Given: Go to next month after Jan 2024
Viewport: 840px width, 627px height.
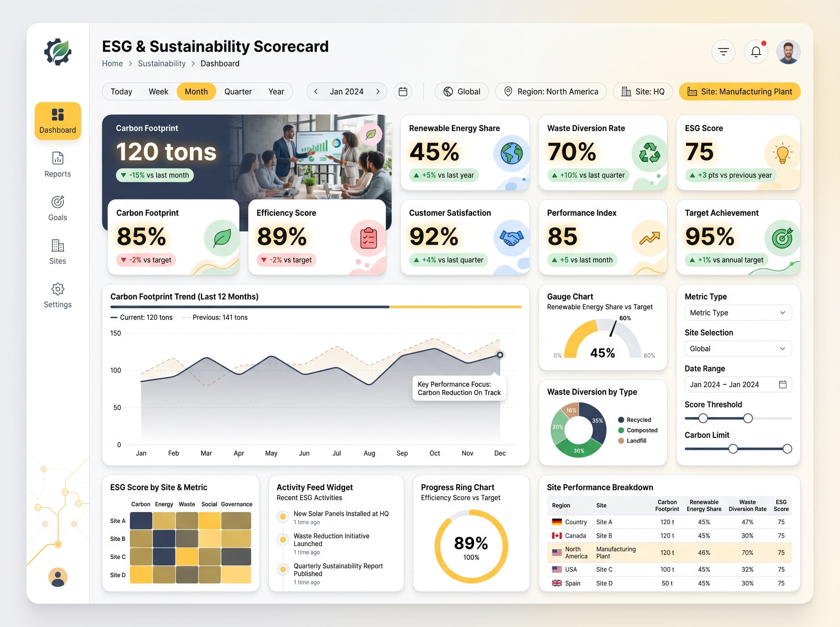Looking at the screenshot, I should [x=378, y=91].
